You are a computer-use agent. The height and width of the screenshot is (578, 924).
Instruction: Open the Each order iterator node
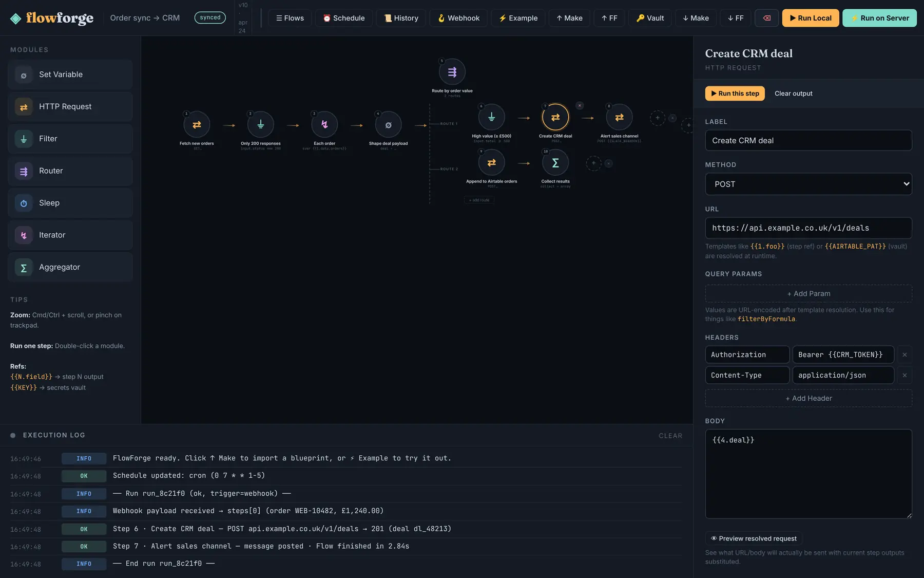(x=324, y=125)
